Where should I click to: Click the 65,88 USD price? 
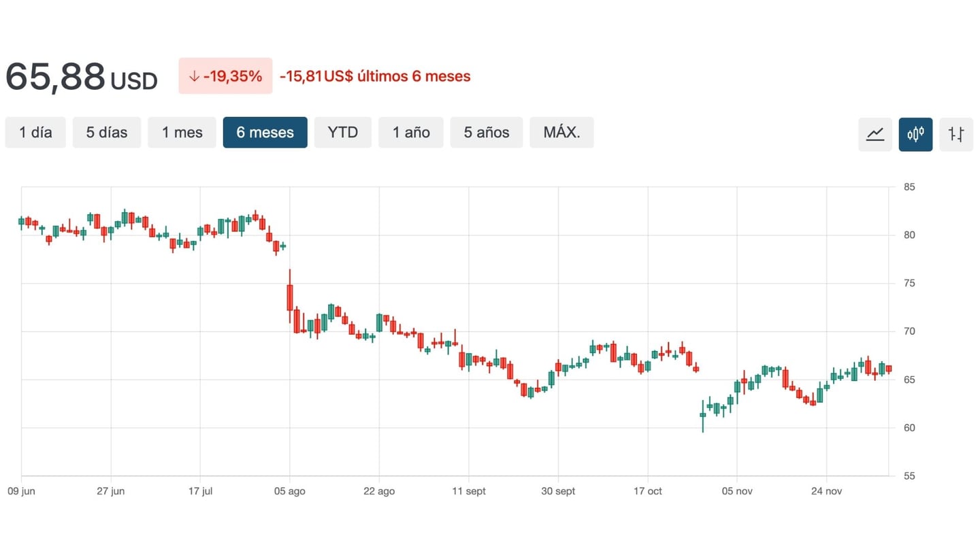click(x=81, y=76)
